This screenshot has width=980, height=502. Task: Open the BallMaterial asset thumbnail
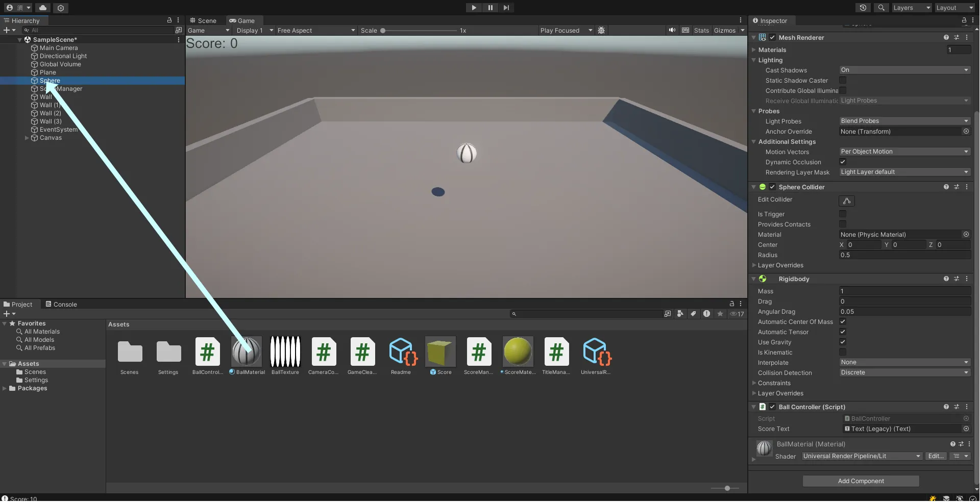[x=247, y=352]
